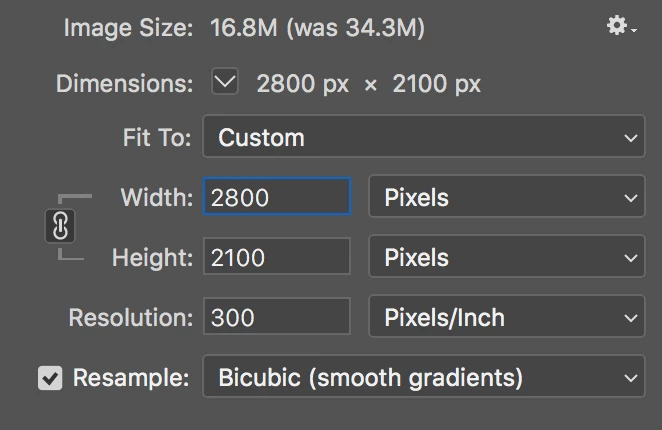Click the arrow on Fit To dropdown
The width and height of the screenshot is (662, 430).
[631, 138]
